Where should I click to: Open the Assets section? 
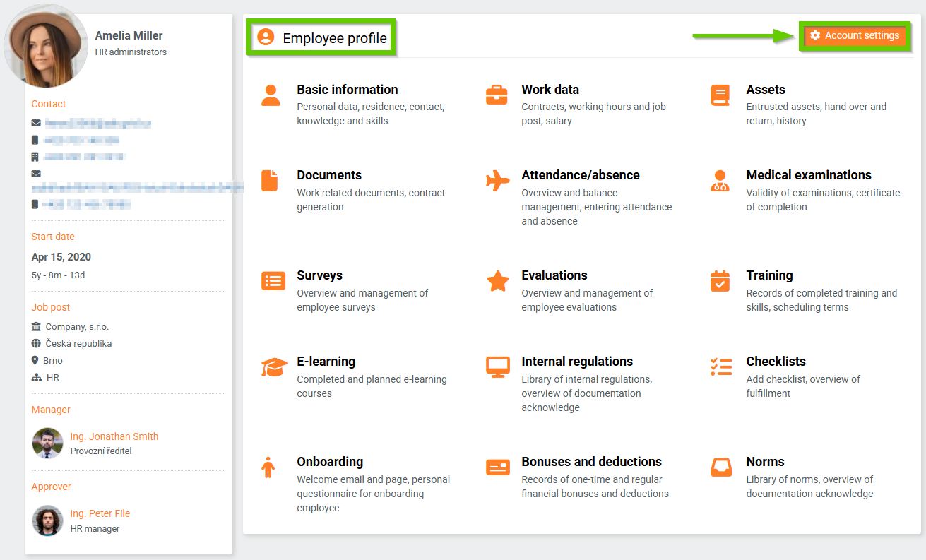[x=766, y=90]
